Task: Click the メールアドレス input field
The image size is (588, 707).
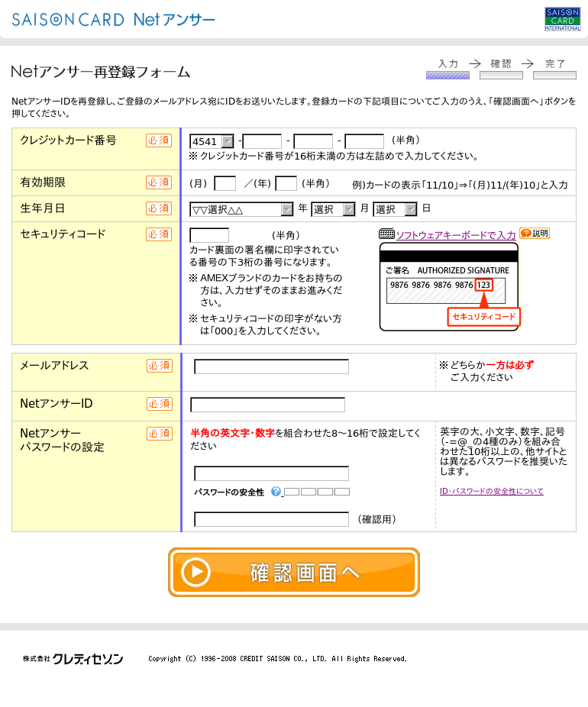Action: click(271, 366)
